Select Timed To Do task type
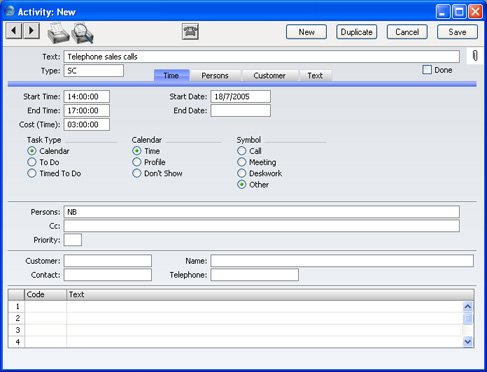487x372 pixels. tap(32, 173)
